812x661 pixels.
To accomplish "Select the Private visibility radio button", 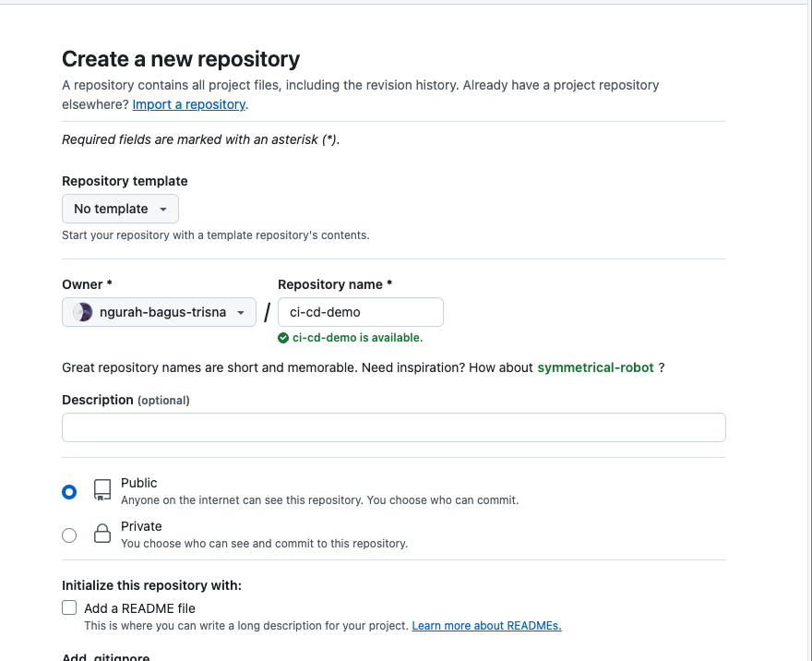I will (x=69, y=535).
